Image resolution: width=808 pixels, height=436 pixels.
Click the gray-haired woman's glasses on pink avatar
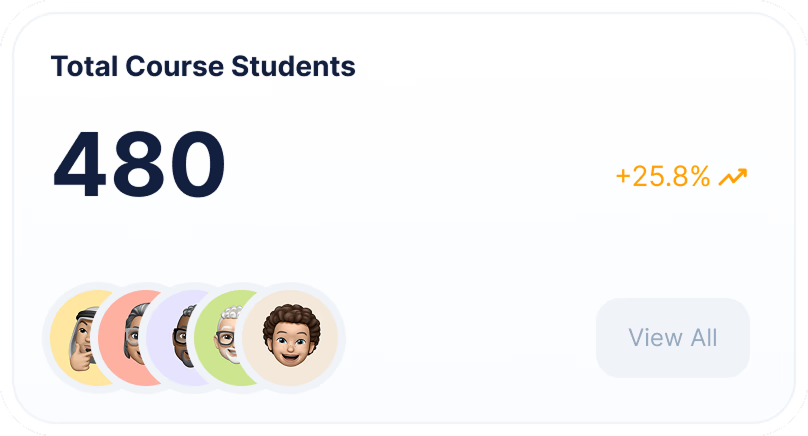coord(132,337)
